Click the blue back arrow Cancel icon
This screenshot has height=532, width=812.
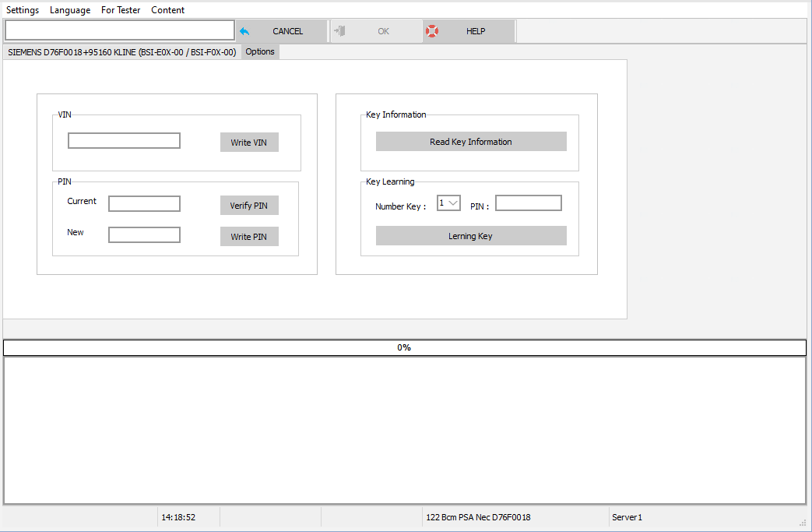[x=243, y=30]
